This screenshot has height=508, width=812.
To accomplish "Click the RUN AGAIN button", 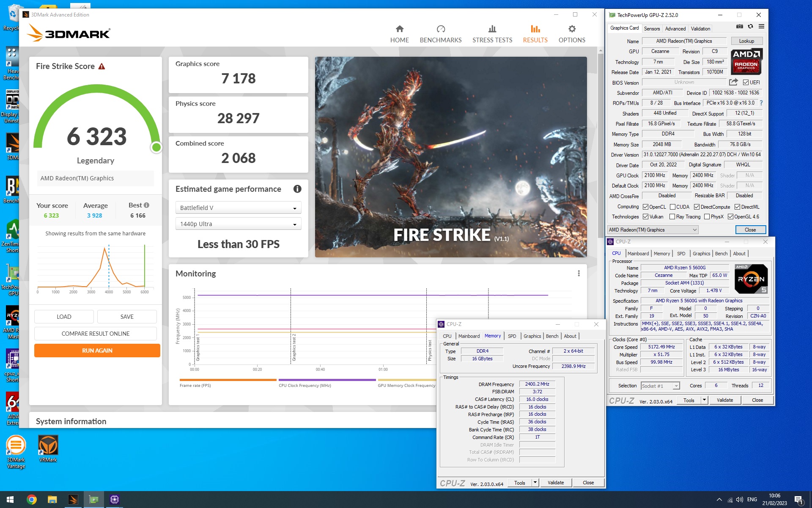I will (97, 351).
